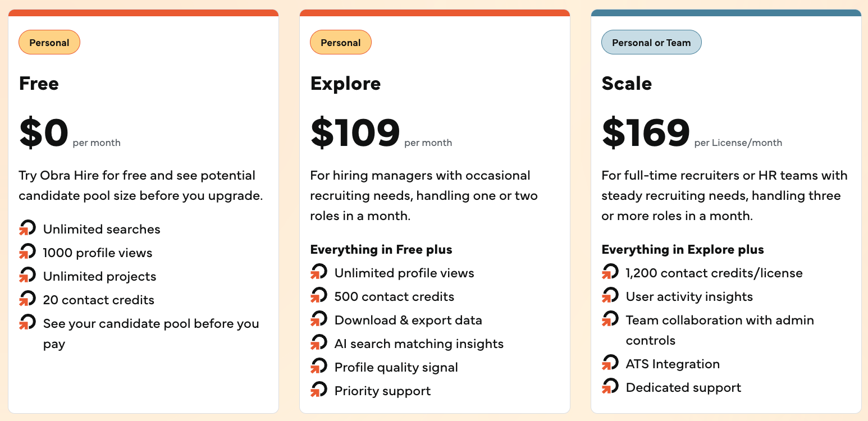Click the icon beside Unlimited profile views
868x421 pixels.
(x=319, y=272)
